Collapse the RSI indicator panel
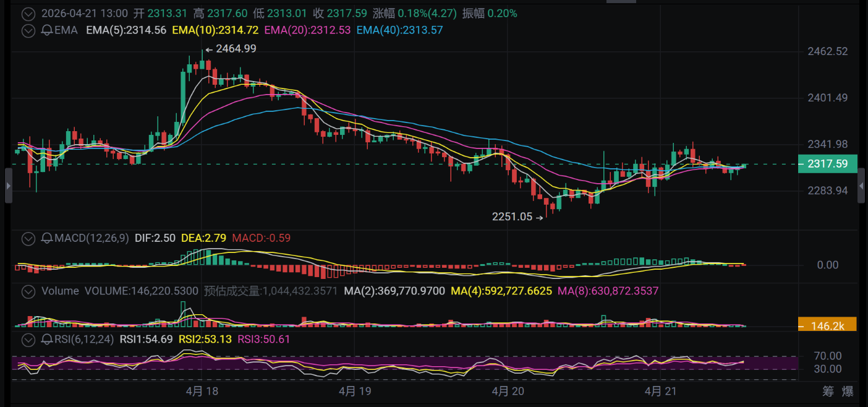Viewport: 868px width, 407px height. (28, 339)
